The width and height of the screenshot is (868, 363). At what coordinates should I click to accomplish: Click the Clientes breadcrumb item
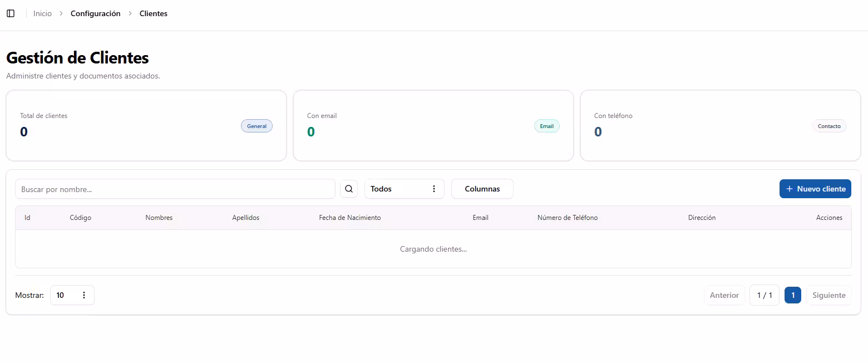(x=153, y=13)
